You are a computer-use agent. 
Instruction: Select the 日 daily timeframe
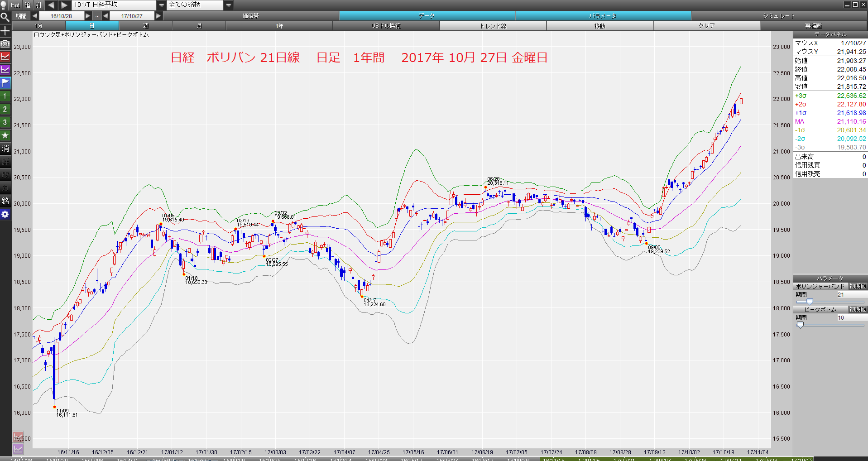(x=92, y=26)
